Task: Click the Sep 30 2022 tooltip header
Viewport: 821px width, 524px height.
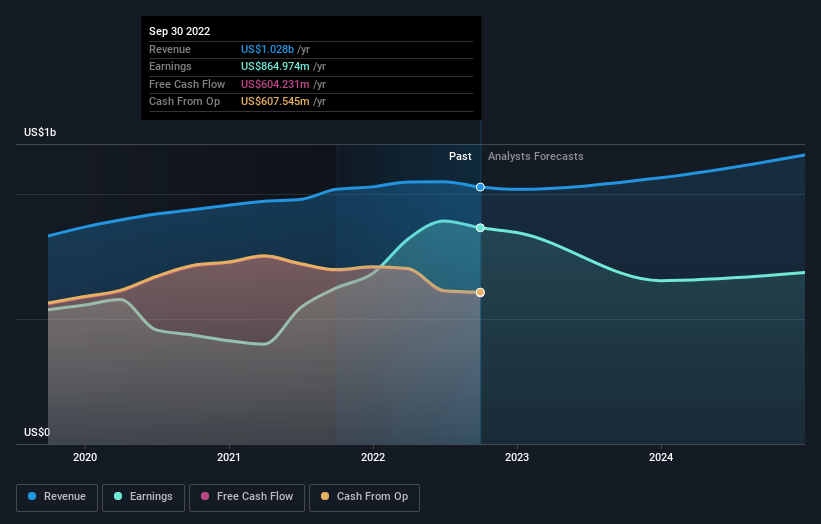Action: point(180,32)
